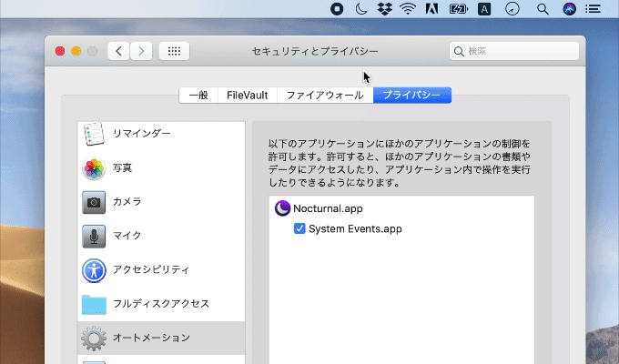The image size is (619, 364).
Task: Click the stop recording menu bar icon
Action: [x=337, y=9]
